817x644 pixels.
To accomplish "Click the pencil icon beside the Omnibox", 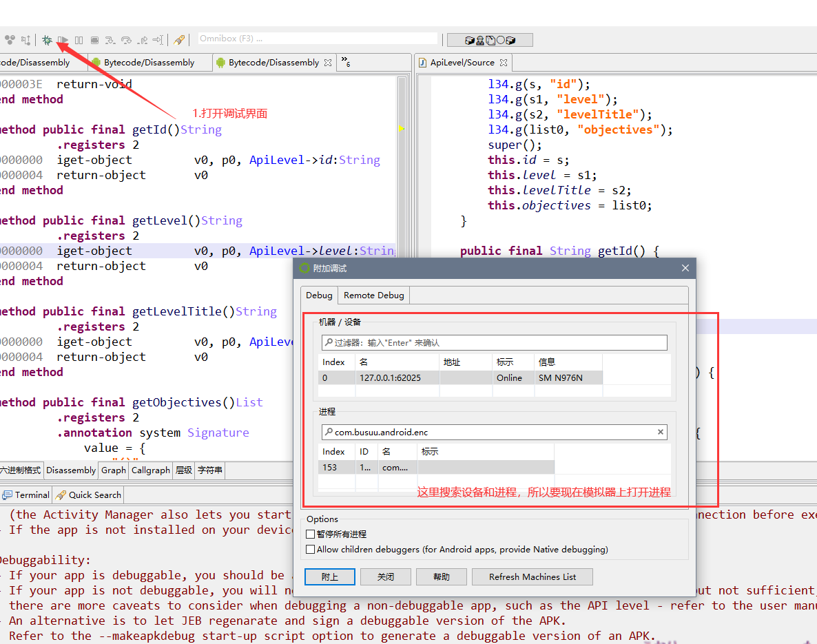I will (x=179, y=39).
